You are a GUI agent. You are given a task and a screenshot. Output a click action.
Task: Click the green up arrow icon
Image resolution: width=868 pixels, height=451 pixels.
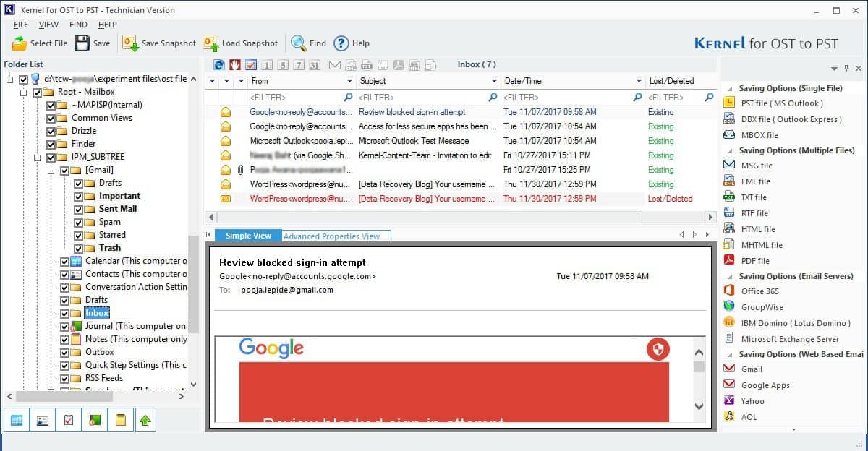coord(145,420)
